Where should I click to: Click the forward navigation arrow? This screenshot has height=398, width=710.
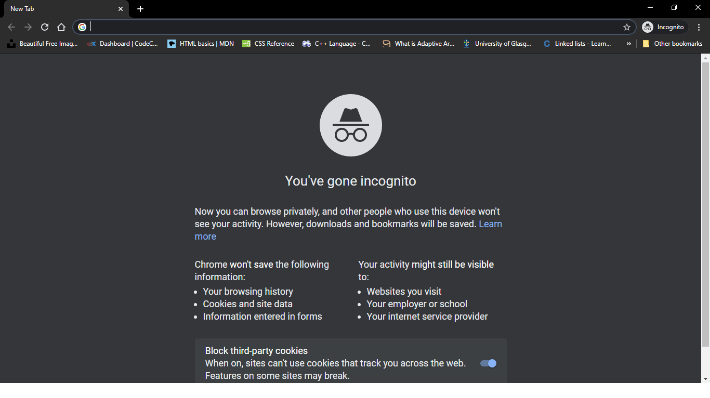[x=28, y=27]
